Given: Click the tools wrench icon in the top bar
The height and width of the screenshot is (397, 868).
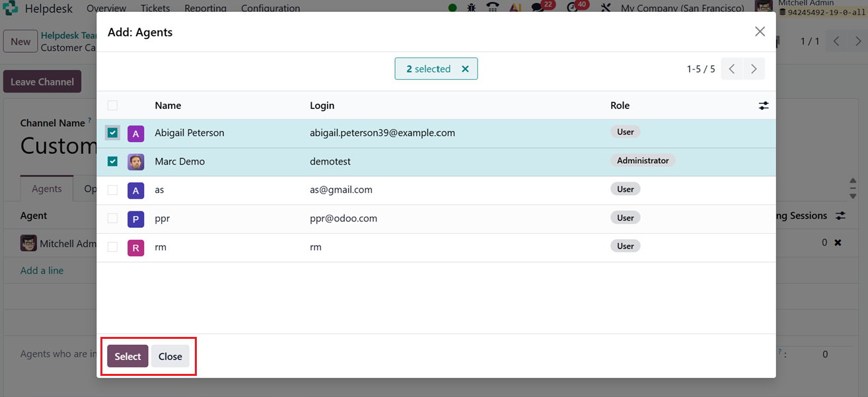Looking at the screenshot, I should tap(606, 8).
